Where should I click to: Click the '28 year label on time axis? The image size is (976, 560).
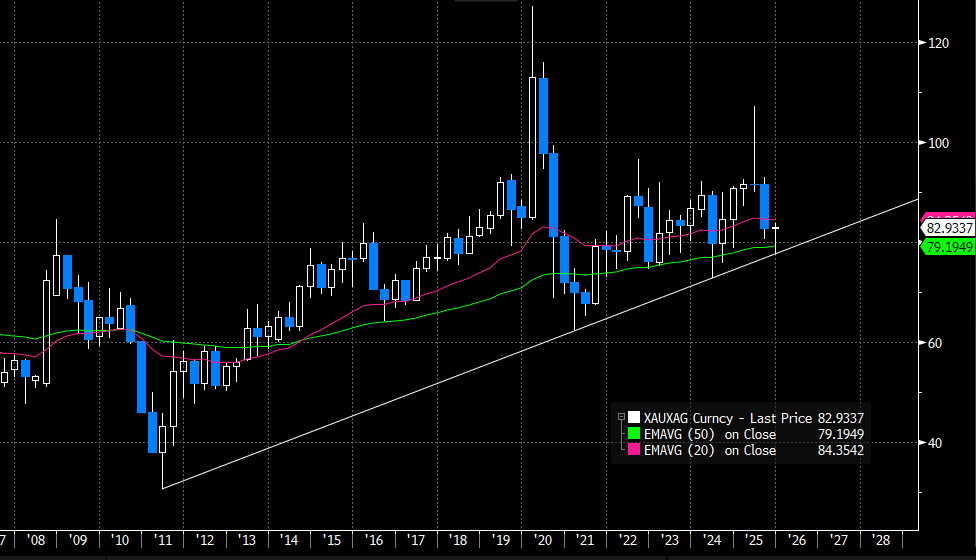pos(881,540)
